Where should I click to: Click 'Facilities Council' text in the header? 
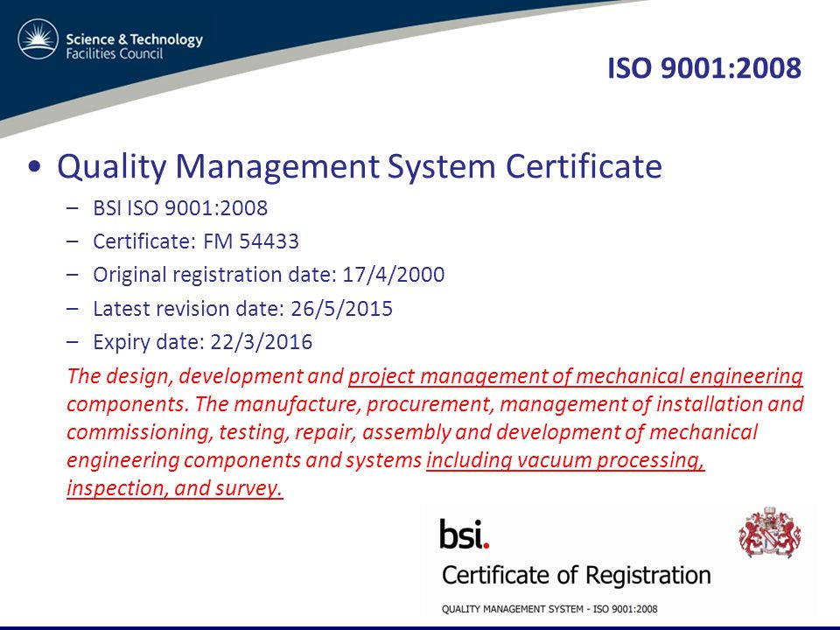[114, 53]
